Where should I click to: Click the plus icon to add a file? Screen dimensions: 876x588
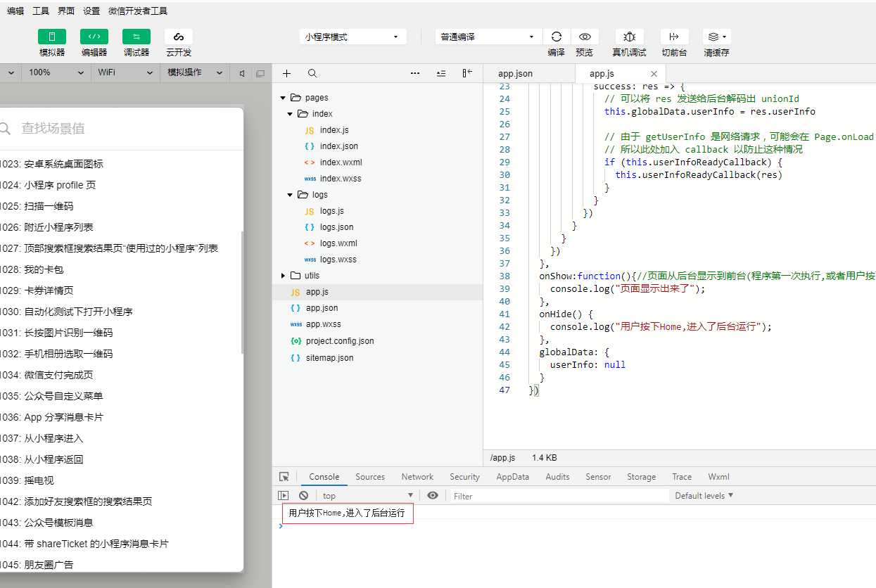(x=286, y=73)
